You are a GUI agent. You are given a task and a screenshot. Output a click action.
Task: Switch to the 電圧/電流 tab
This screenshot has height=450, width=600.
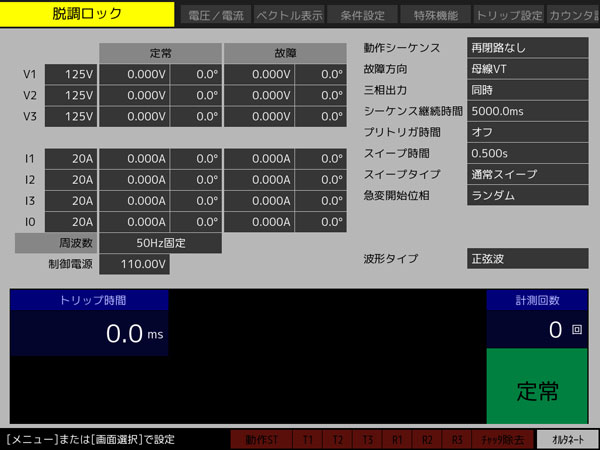click(212, 15)
